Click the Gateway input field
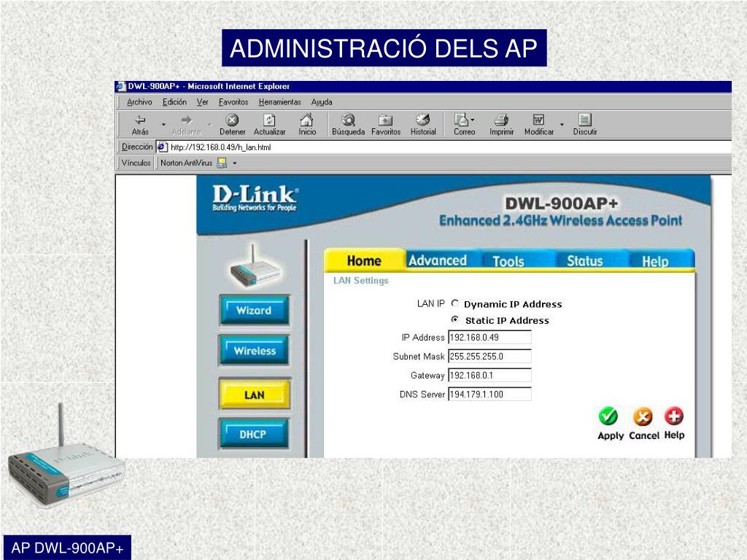The image size is (747, 560). pyautogui.click(x=489, y=376)
